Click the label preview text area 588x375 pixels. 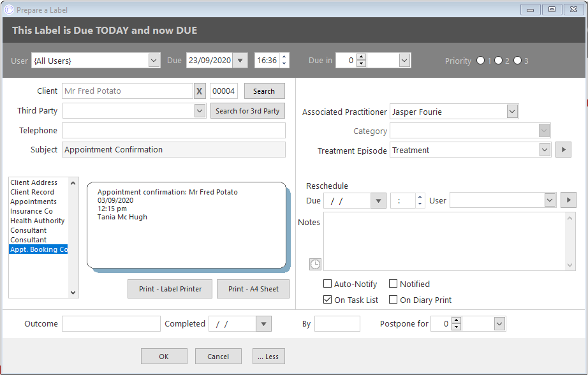click(186, 225)
